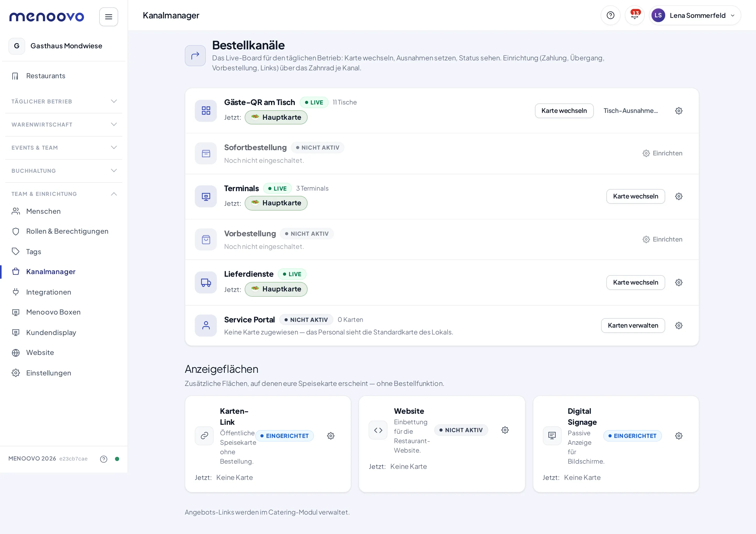Viewport: 756px width, 534px height.
Task: Open Tisch-Ausnahme link for Gäste-QR
Action: pos(631,111)
